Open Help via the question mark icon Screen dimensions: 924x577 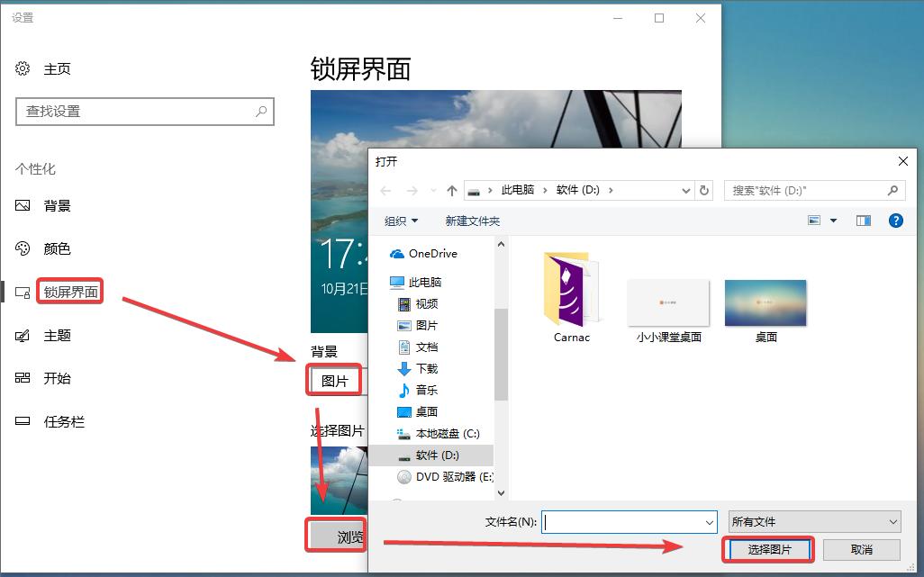pyautogui.click(x=895, y=220)
